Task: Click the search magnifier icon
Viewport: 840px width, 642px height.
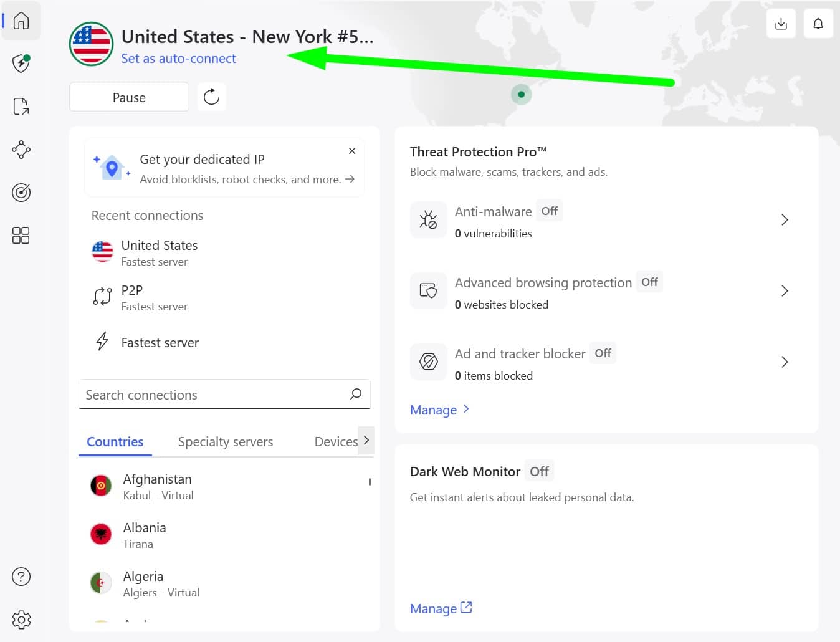Action: click(356, 394)
